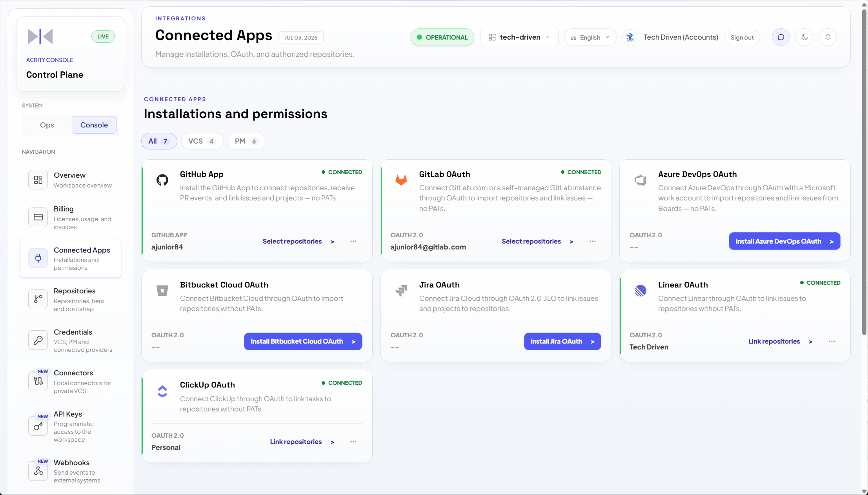Click Install Jira OAuth button
868x495 pixels.
coord(562,341)
